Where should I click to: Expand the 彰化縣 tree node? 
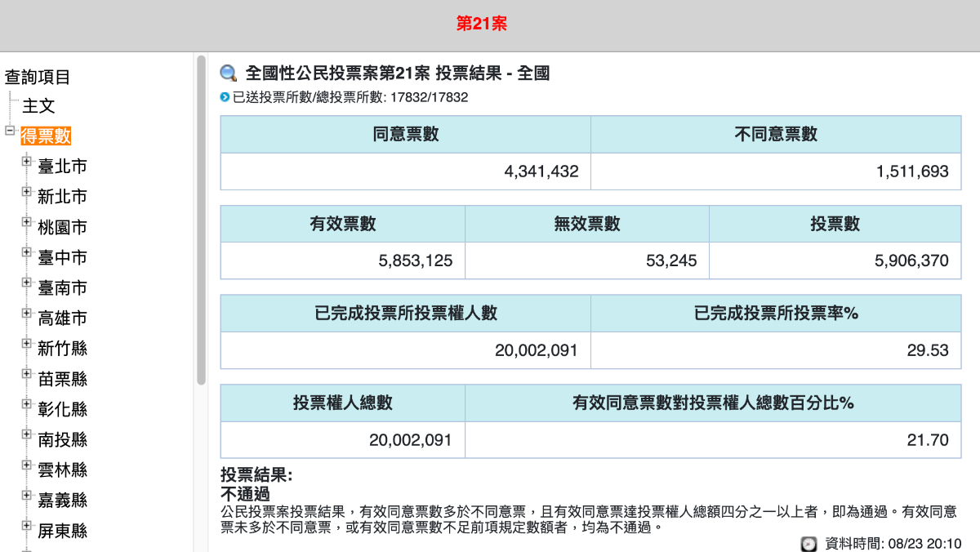(27, 403)
